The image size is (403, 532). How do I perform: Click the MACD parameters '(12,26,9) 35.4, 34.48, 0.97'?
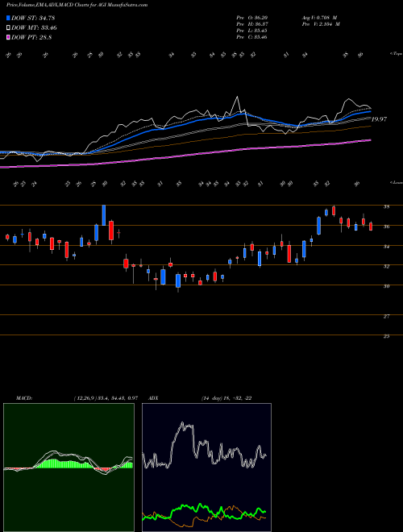point(106,398)
